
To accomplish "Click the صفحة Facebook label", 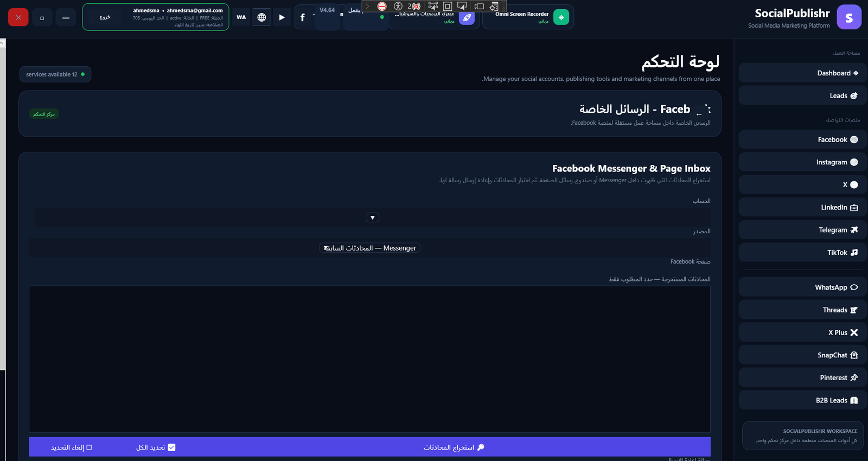I will (691, 261).
